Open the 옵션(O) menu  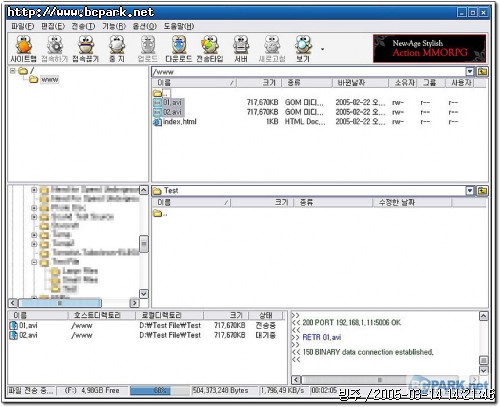pyautogui.click(x=145, y=26)
